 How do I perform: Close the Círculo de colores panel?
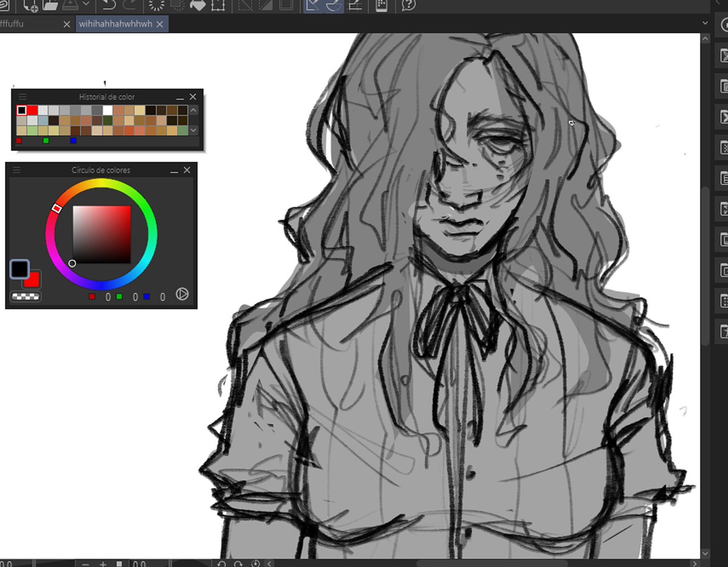[187, 170]
